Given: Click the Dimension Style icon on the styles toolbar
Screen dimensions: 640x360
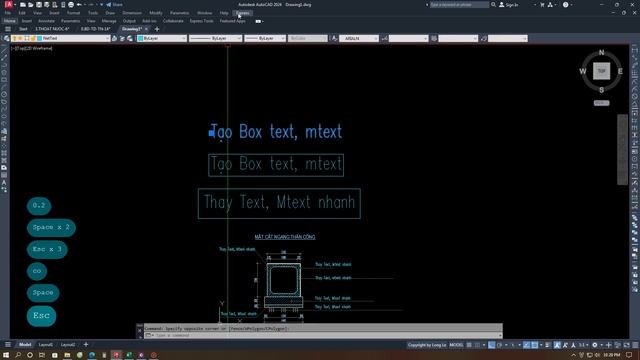Looking at the screenshot, I should [x=384, y=38].
